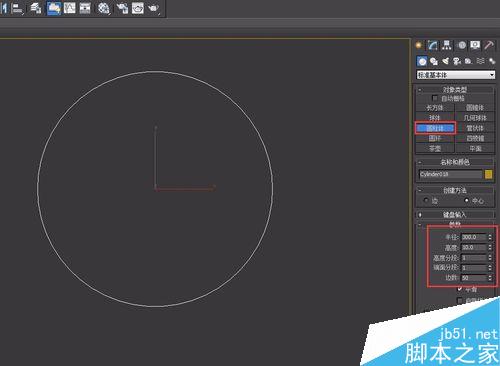500x366 pixels.
Task: Select the Shapes category icon
Action: tap(434, 61)
